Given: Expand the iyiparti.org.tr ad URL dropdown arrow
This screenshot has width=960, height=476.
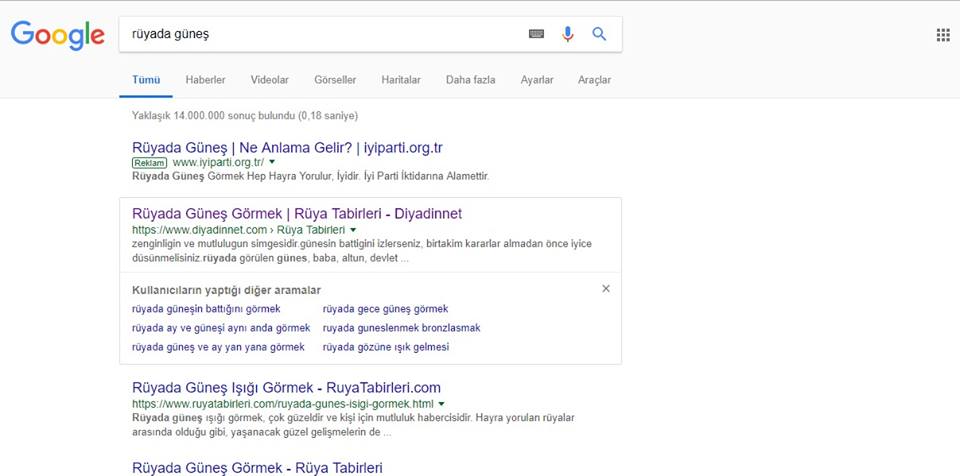Looking at the screenshot, I should coord(272,162).
